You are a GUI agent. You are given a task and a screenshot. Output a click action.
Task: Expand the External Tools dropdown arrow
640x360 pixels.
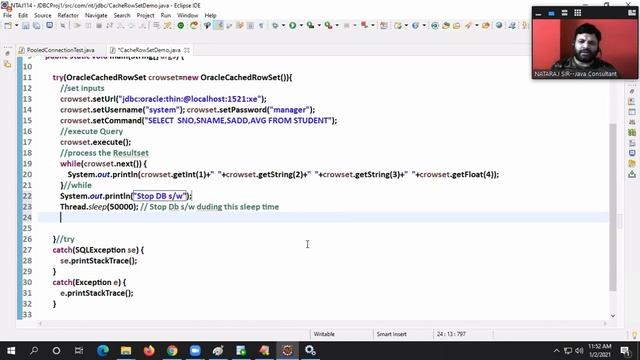pyautogui.click(x=337, y=26)
